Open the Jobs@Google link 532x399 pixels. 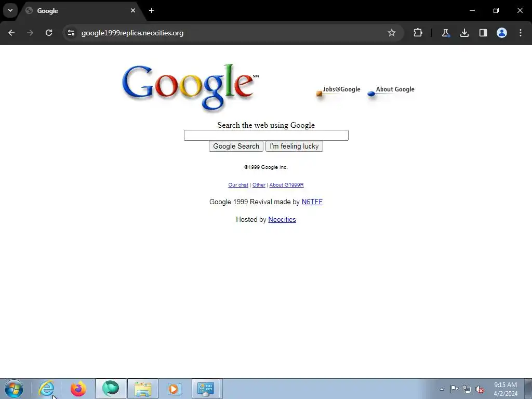pyautogui.click(x=338, y=90)
